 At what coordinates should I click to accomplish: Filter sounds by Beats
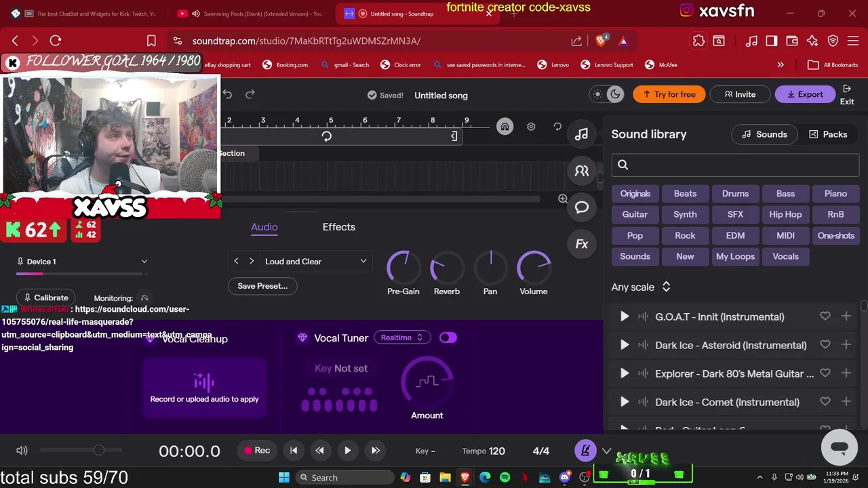point(685,194)
